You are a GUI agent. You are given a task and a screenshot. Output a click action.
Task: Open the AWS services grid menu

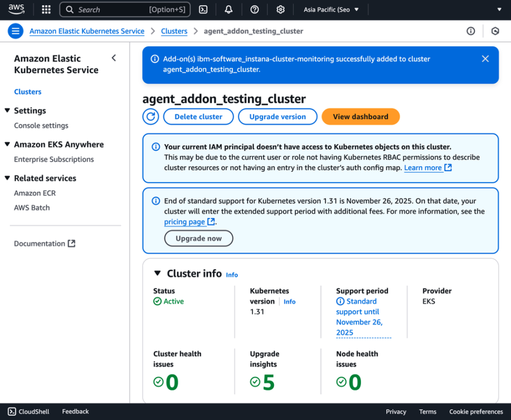point(46,9)
